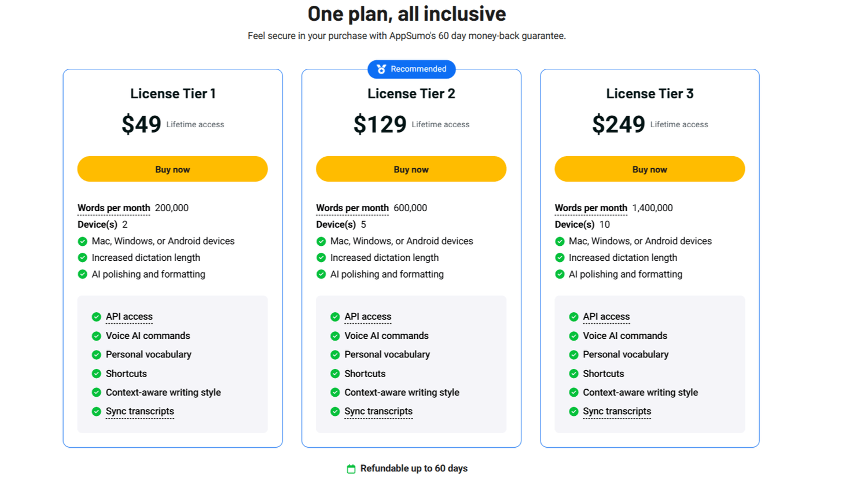This screenshot has width=868, height=480.
Task: Click Buy now for License Tier 3
Action: click(x=649, y=169)
